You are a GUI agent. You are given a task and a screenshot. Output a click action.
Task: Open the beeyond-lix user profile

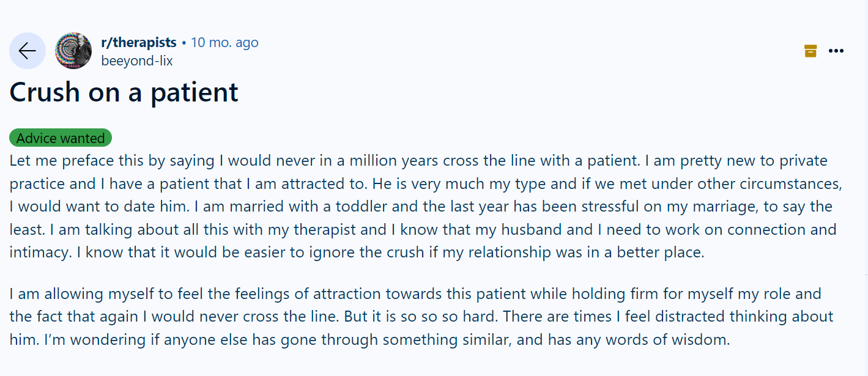[137, 61]
